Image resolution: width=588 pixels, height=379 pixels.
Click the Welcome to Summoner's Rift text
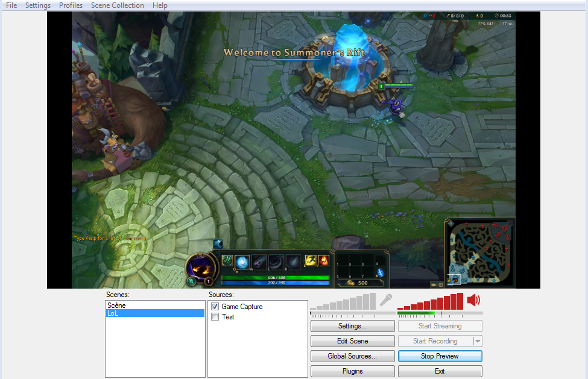click(294, 52)
